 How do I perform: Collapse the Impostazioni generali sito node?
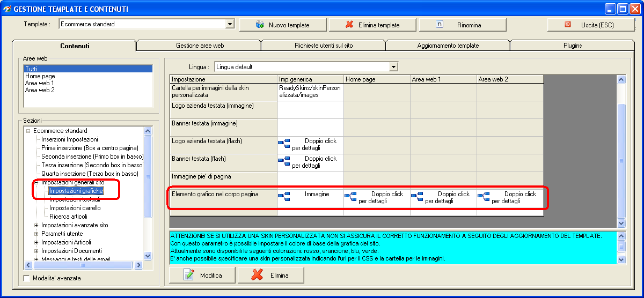pyautogui.click(x=36, y=182)
